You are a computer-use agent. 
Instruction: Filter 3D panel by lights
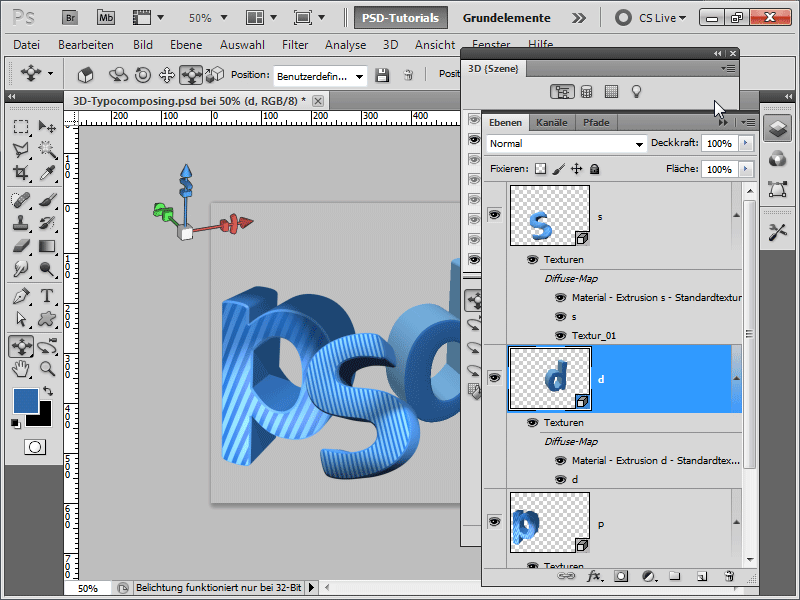pos(636,92)
